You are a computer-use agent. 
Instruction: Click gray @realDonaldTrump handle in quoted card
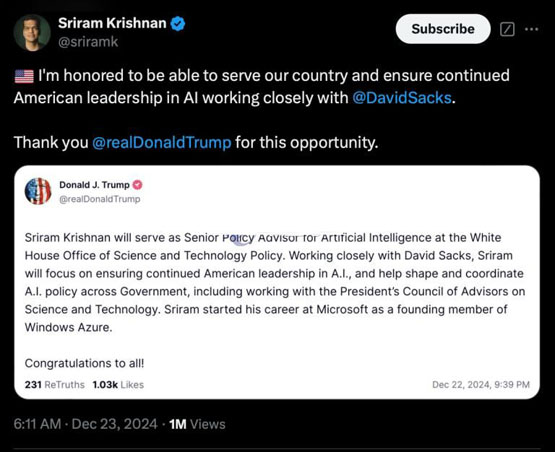[x=100, y=199]
